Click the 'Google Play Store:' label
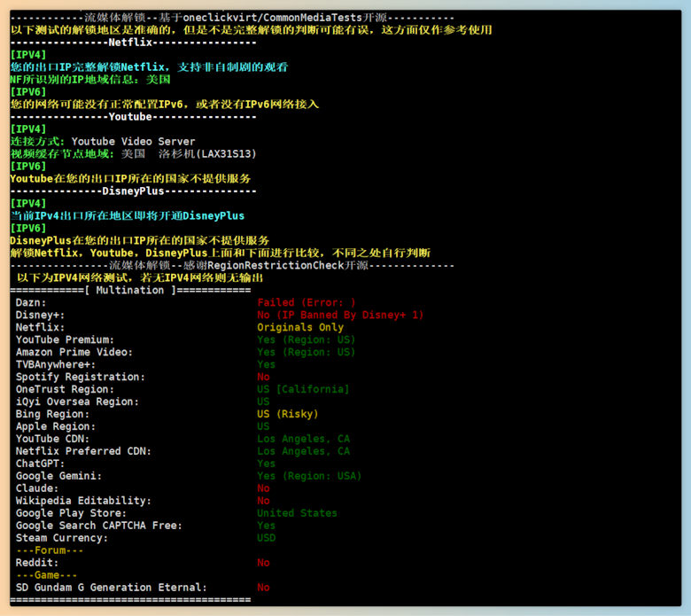Screen dimensions: 691x616 click(71, 513)
